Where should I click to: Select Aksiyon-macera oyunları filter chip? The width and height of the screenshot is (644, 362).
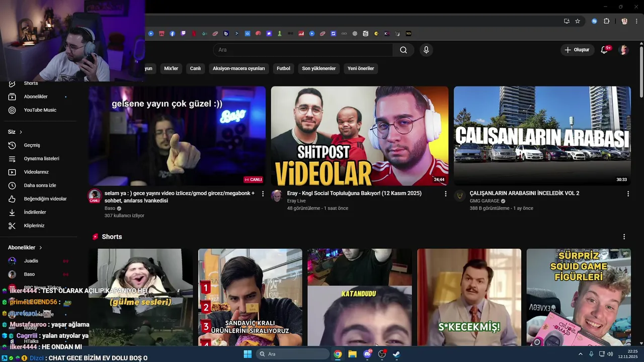pos(238,68)
